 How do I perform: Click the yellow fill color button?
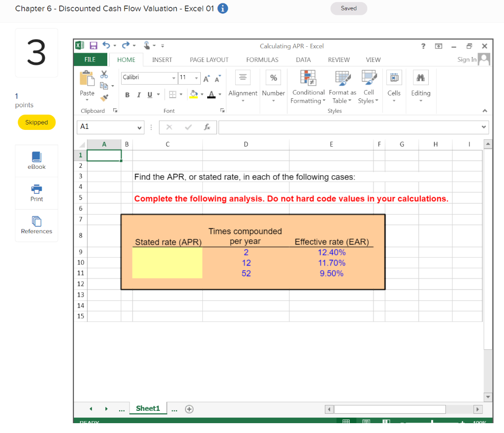193,93
